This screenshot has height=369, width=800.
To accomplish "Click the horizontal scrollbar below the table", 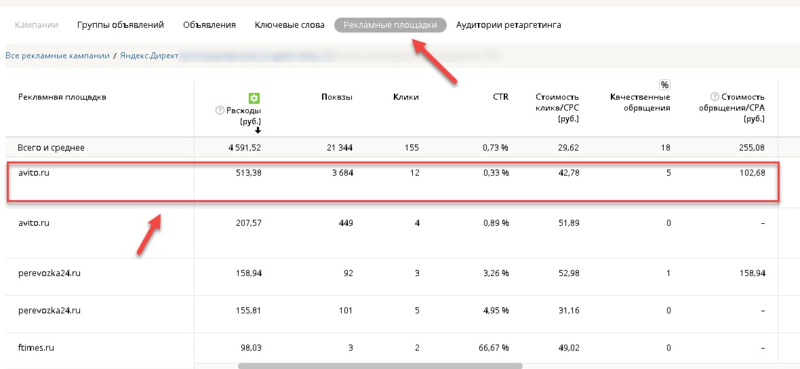I will pos(380,366).
